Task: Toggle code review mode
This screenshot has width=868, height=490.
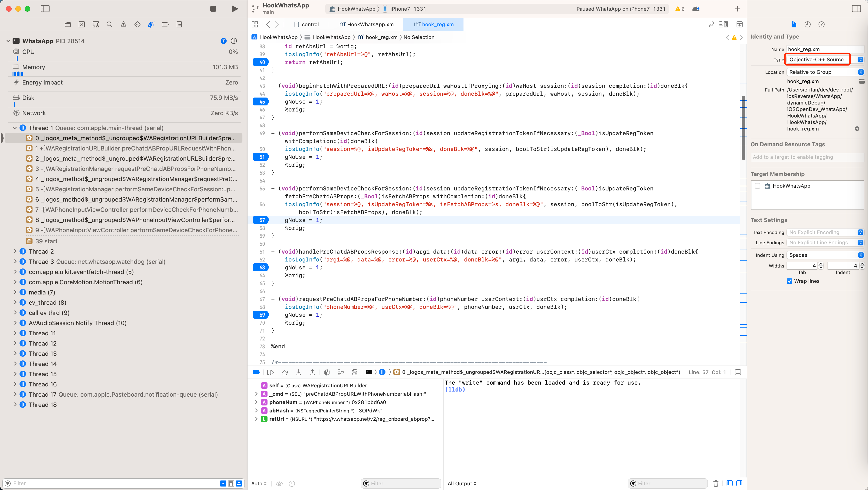Action: [x=711, y=24]
